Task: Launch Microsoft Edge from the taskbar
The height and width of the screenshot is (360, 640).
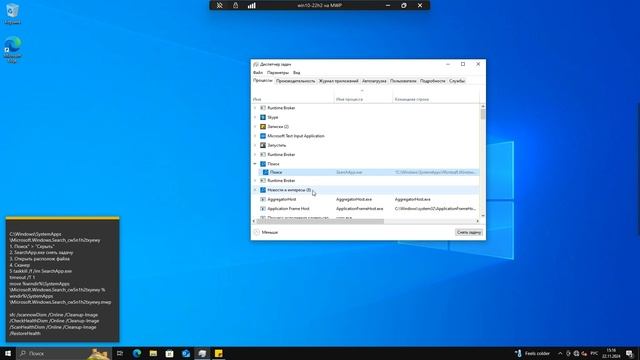Action: 137,353
